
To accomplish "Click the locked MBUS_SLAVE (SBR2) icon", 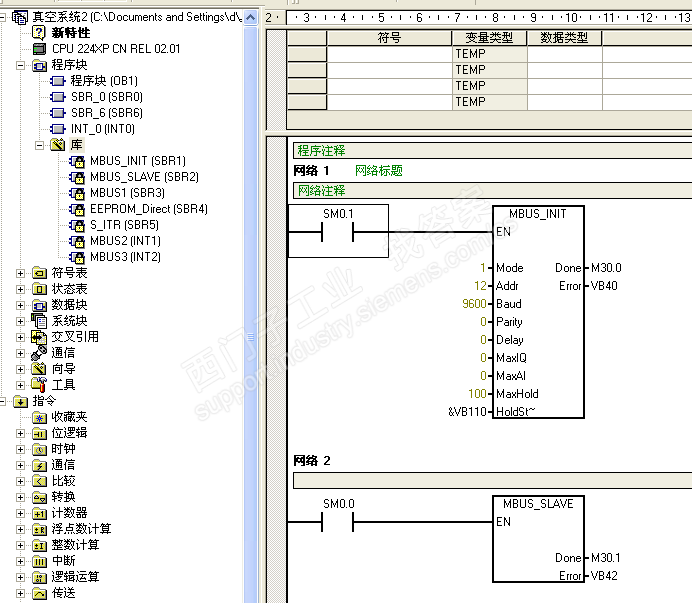I will [77, 177].
